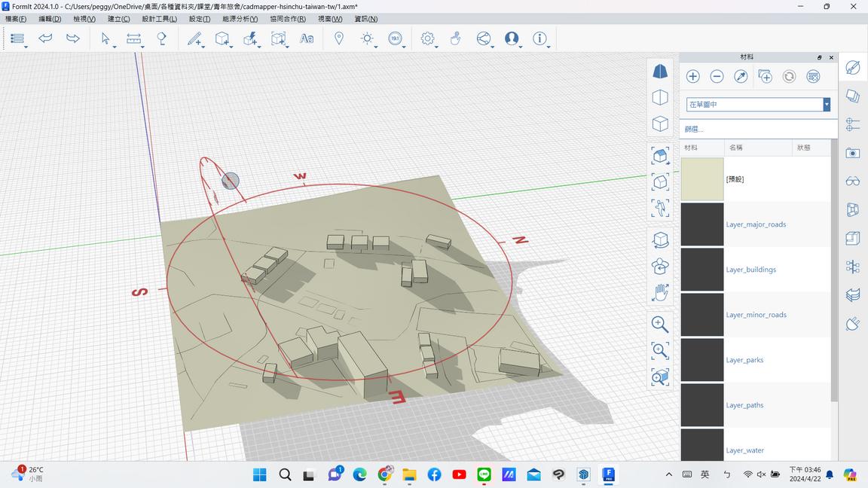
Task: Click the eyedropper material picker
Action: tap(741, 76)
